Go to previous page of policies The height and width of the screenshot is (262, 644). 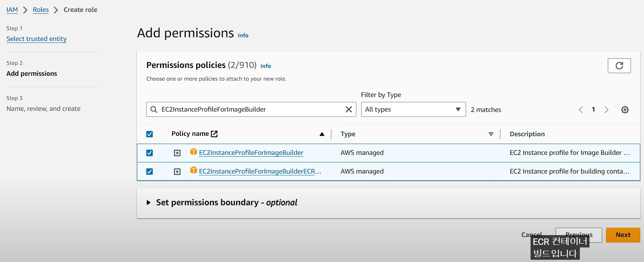coord(581,110)
